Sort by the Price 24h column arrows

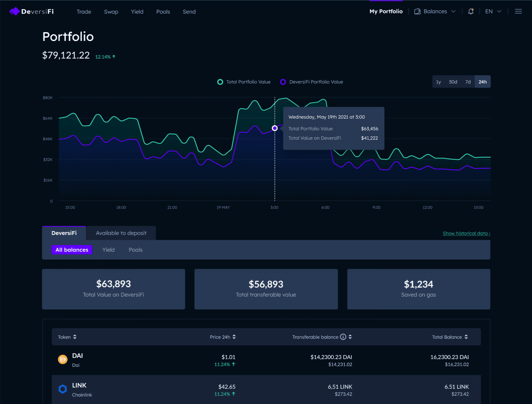pos(234,337)
